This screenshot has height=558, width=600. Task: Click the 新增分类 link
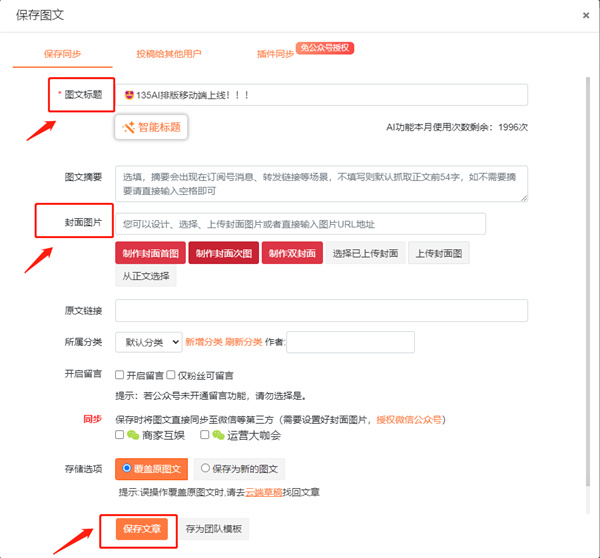[204, 342]
